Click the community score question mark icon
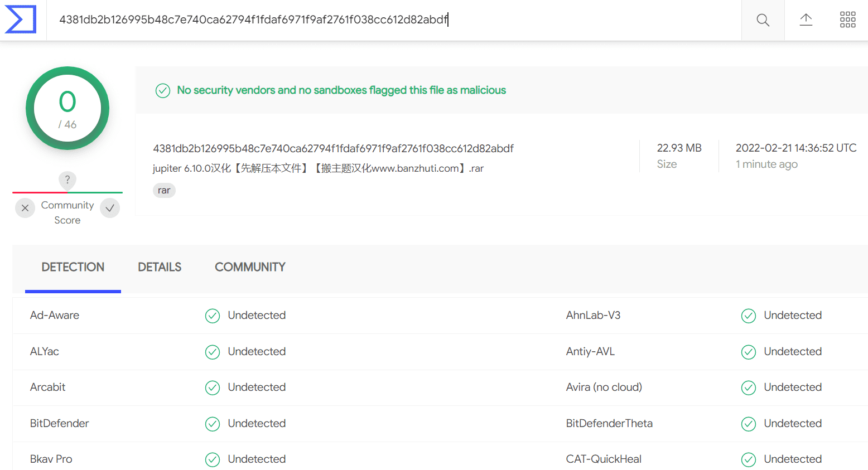This screenshot has height=470, width=868. [67, 180]
